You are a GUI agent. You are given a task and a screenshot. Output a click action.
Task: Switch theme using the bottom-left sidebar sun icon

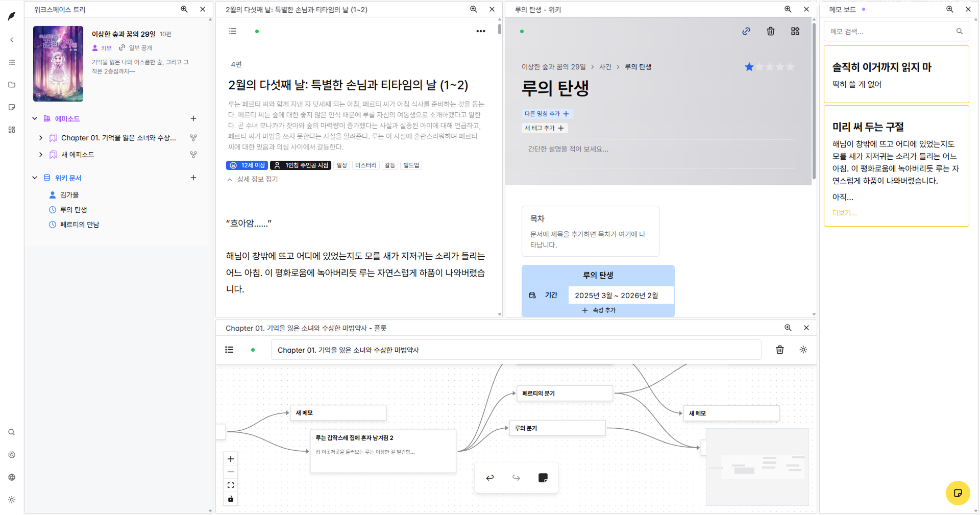[x=11, y=500]
